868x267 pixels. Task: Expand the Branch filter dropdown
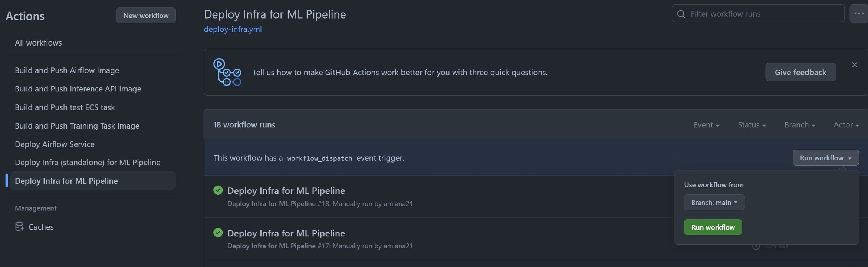point(799,125)
